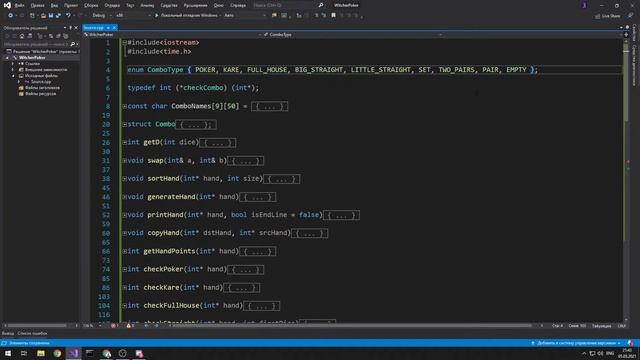This screenshot has height=360, width=640.
Task: Pin the Source.cpp editor tab
Action: point(108,28)
